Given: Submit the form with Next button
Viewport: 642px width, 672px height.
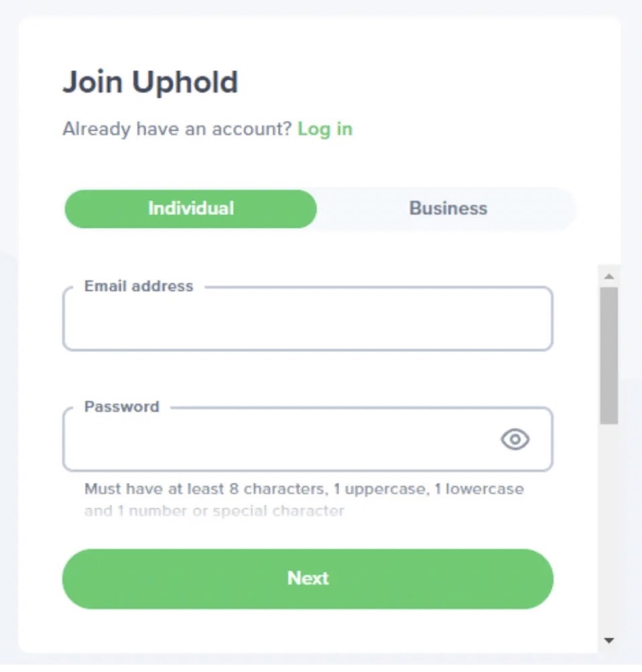Looking at the screenshot, I should tap(308, 579).
